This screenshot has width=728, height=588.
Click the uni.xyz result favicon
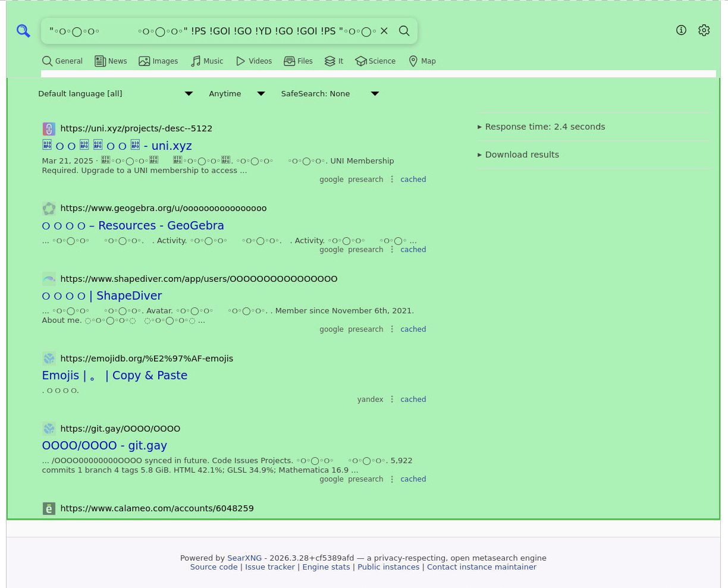(49, 128)
